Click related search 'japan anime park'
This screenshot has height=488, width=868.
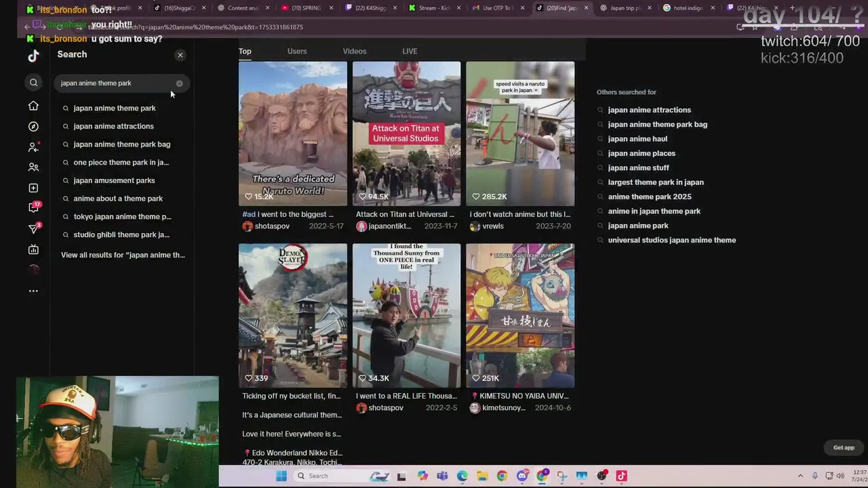coord(638,226)
